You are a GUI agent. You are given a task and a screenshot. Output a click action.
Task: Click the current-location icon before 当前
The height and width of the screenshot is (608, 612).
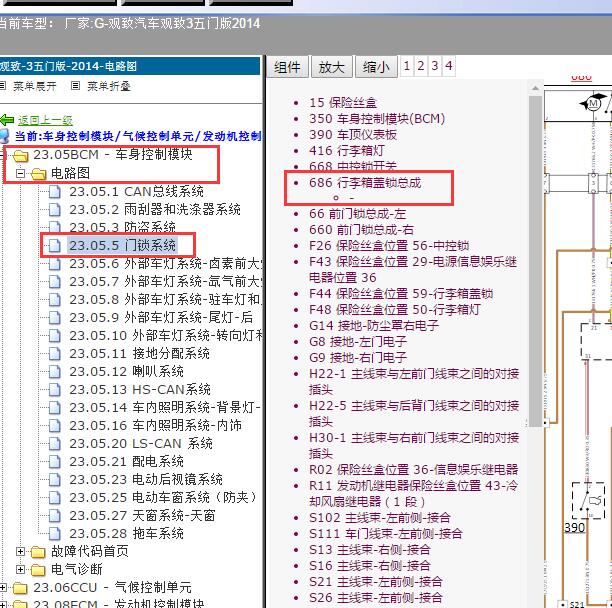pyautogui.click(x=4, y=136)
